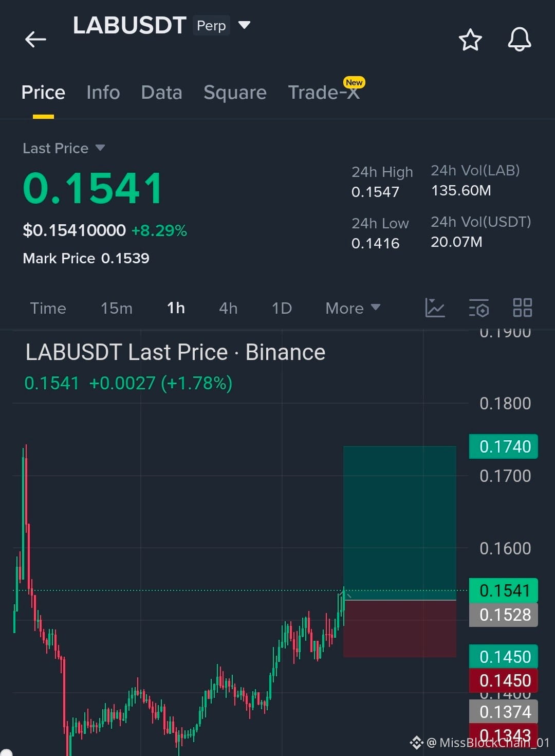Select the 4h chart interval

coord(228,308)
